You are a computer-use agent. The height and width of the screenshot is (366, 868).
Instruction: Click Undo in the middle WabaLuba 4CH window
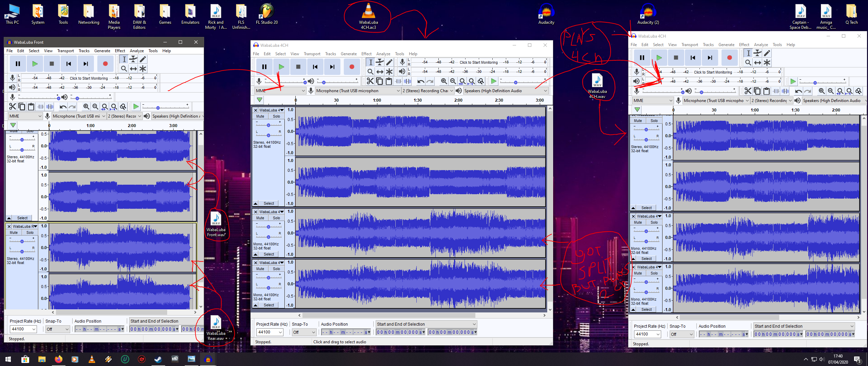click(x=420, y=81)
